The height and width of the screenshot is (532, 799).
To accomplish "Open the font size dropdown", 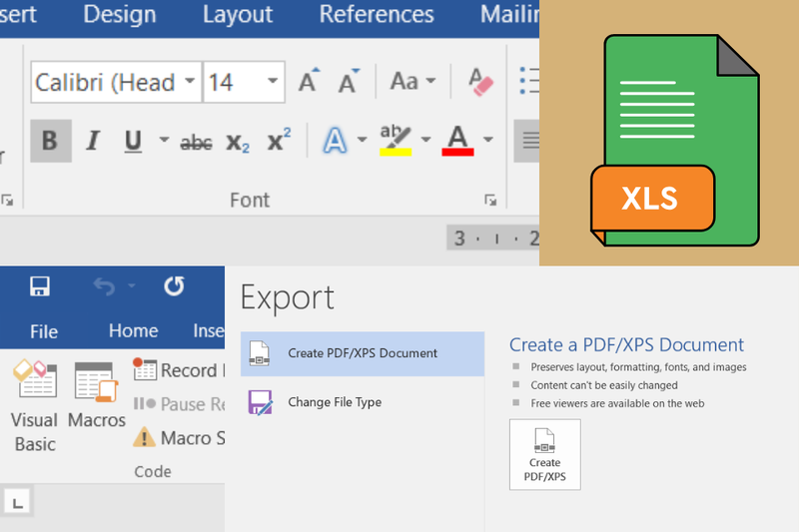I will click(x=273, y=81).
